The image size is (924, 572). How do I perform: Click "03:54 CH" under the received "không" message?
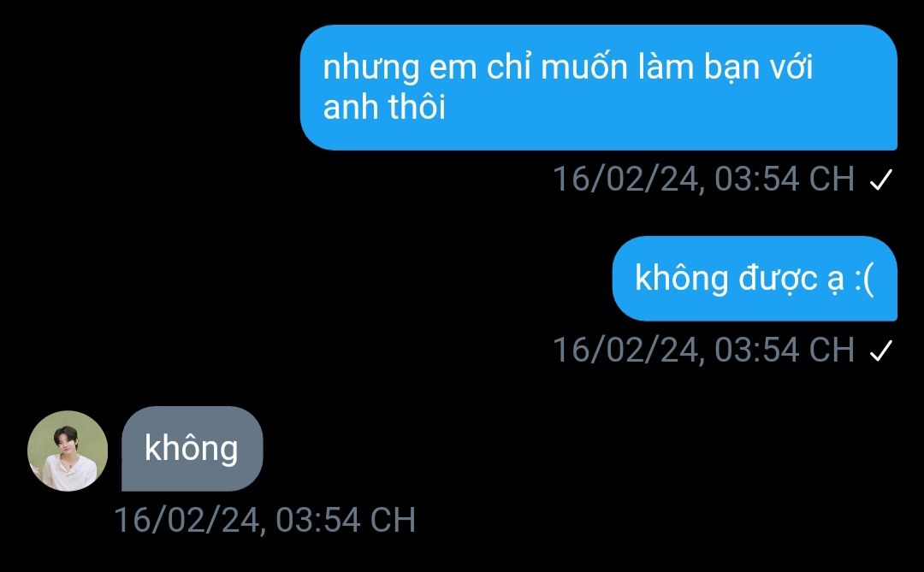coord(346,520)
